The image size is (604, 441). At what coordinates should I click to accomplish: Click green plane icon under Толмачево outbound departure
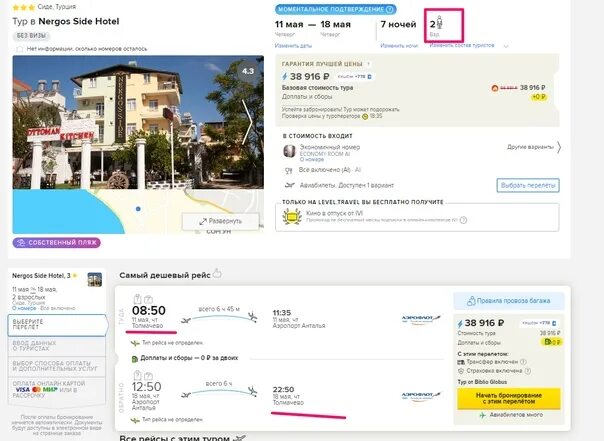pos(135,343)
